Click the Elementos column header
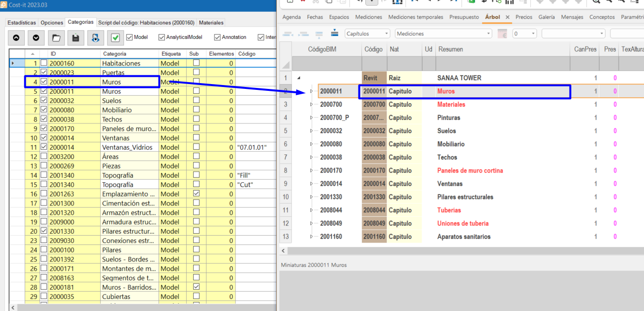The image size is (644, 311). (221, 54)
